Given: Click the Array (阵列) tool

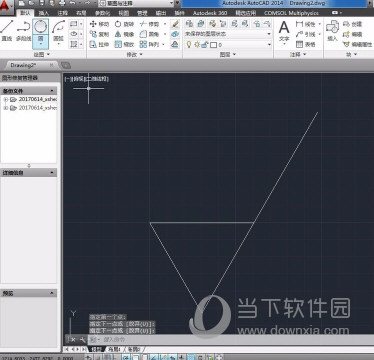Looking at the screenshot, I should [149, 44].
